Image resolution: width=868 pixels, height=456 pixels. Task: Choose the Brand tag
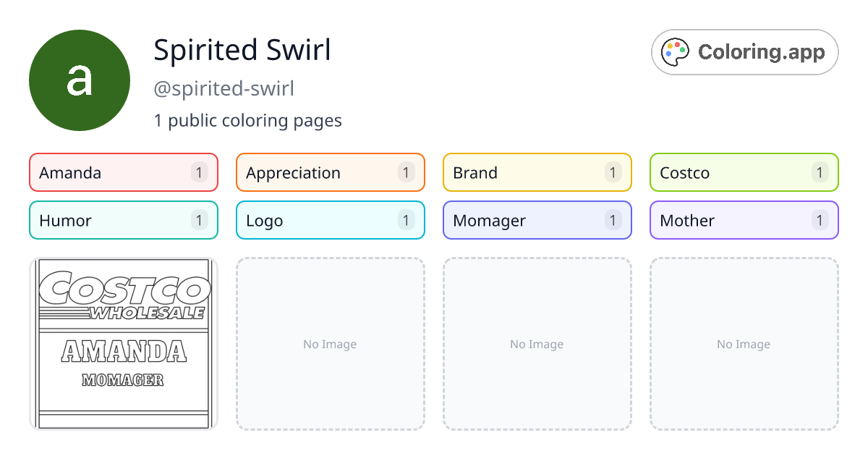[537, 172]
